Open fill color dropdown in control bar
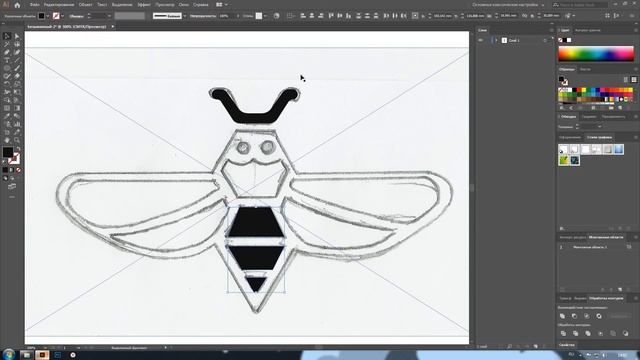The height and width of the screenshot is (360, 640). coord(48,16)
